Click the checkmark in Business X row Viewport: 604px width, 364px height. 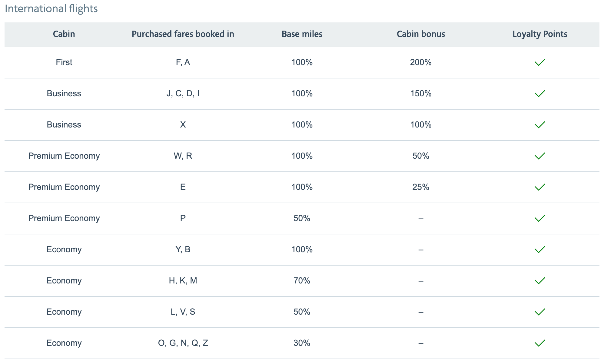coord(540,125)
